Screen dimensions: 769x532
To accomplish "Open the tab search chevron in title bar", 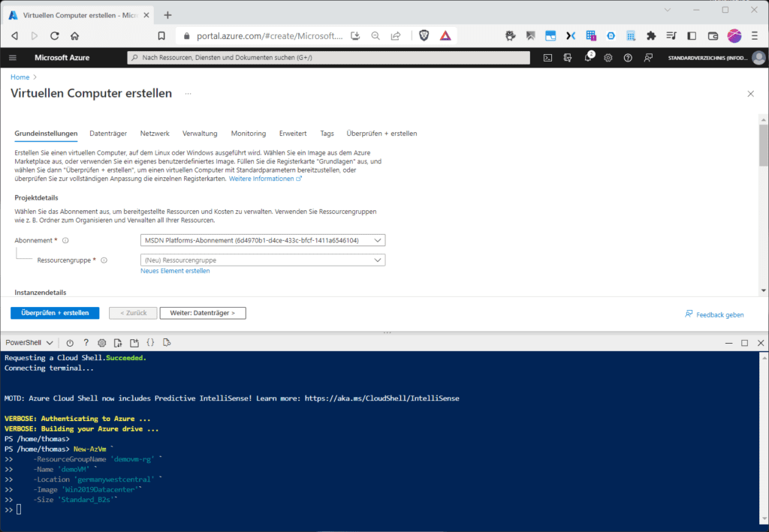I will [x=668, y=10].
